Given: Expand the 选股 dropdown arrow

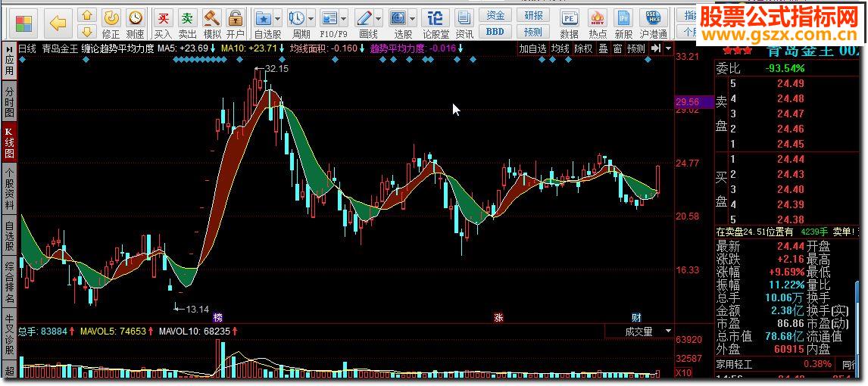Looking at the screenshot, I should (413, 19).
